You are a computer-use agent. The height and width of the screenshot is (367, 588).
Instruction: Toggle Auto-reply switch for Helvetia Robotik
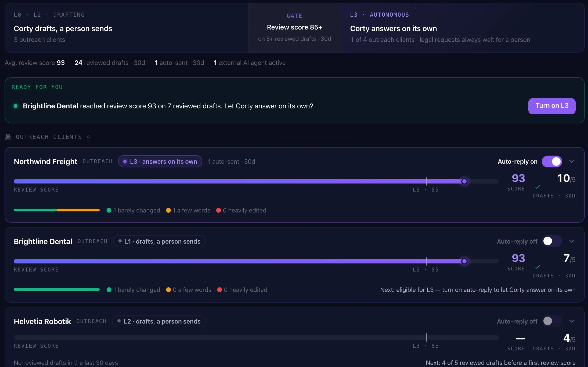click(x=552, y=321)
